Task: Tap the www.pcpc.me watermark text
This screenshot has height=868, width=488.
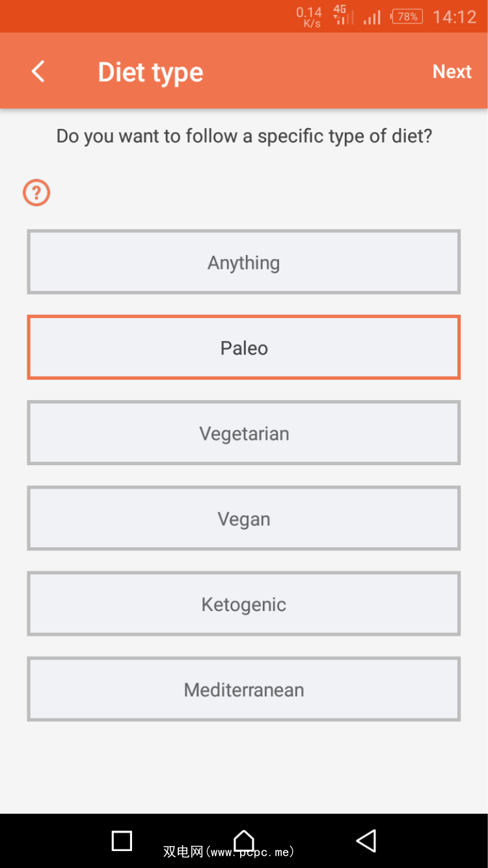Action: pyautogui.click(x=228, y=851)
